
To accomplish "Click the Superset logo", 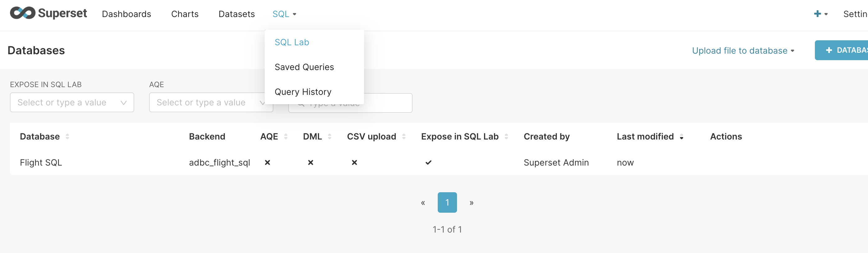I will [48, 13].
